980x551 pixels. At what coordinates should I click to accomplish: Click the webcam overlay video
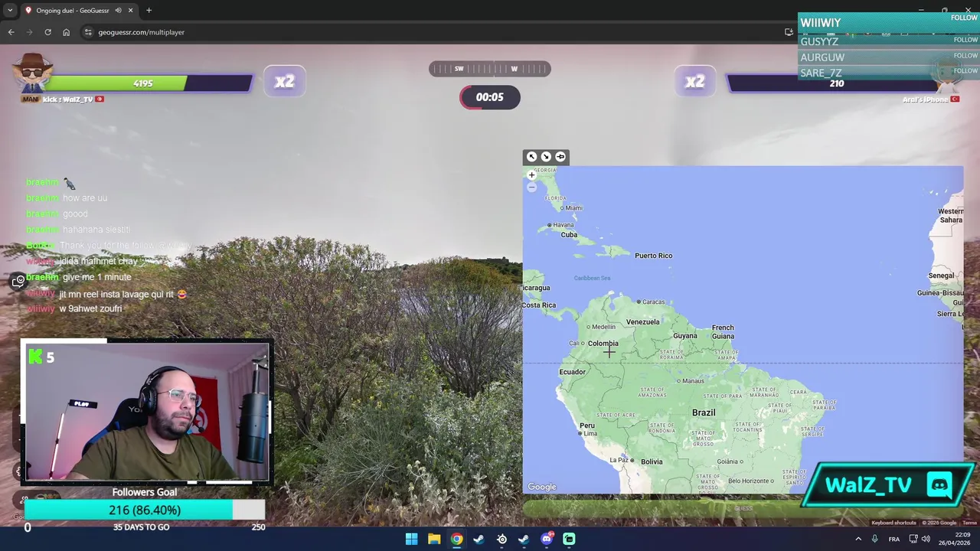(x=145, y=412)
